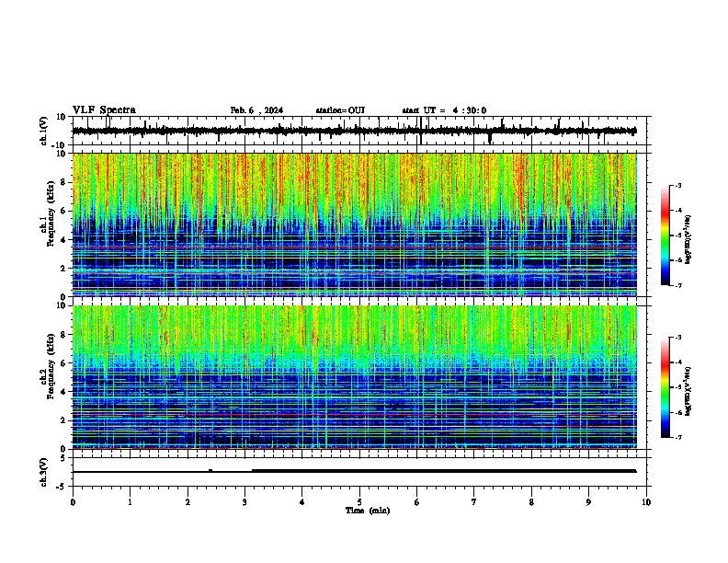Click the "Time (min)" axis label
Screen dimensions: 728x563
[x=368, y=511]
